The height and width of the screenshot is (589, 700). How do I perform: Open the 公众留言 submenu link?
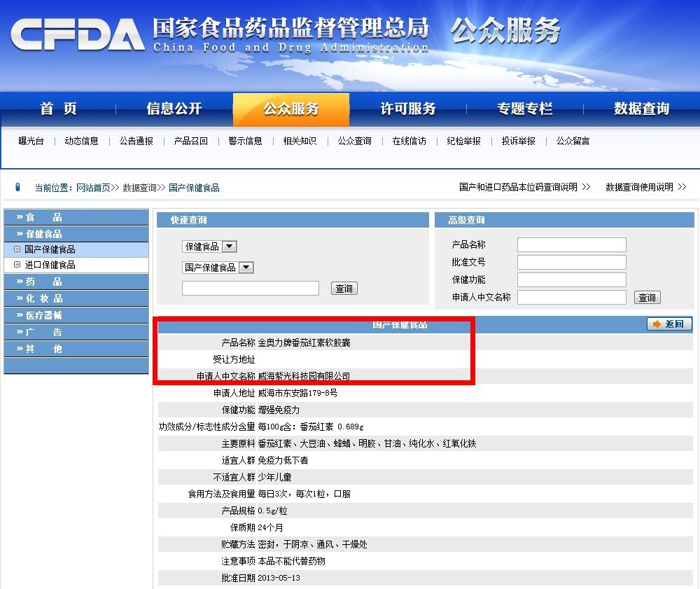click(573, 141)
